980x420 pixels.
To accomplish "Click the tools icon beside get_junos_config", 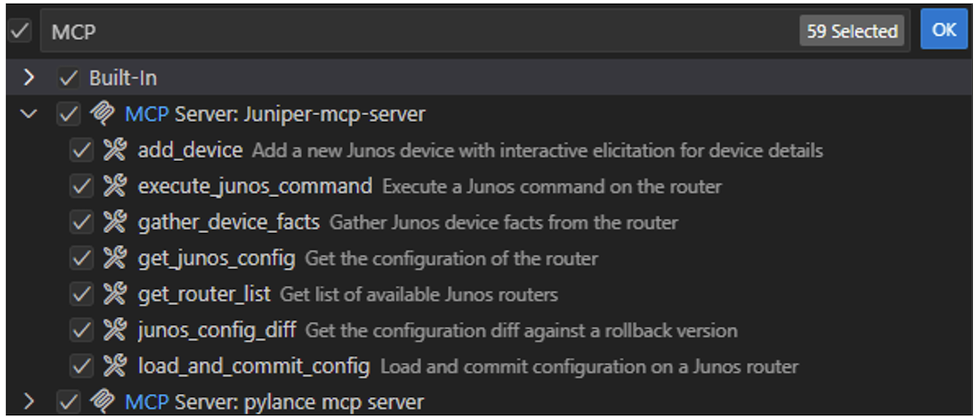I will tap(114, 258).
